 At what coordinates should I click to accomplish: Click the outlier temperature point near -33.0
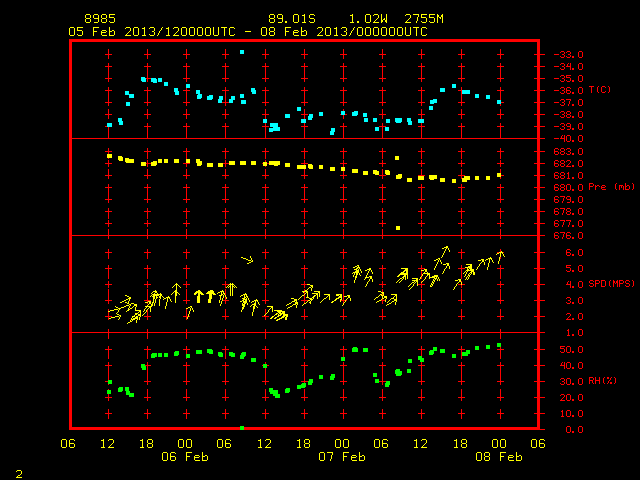(242, 52)
